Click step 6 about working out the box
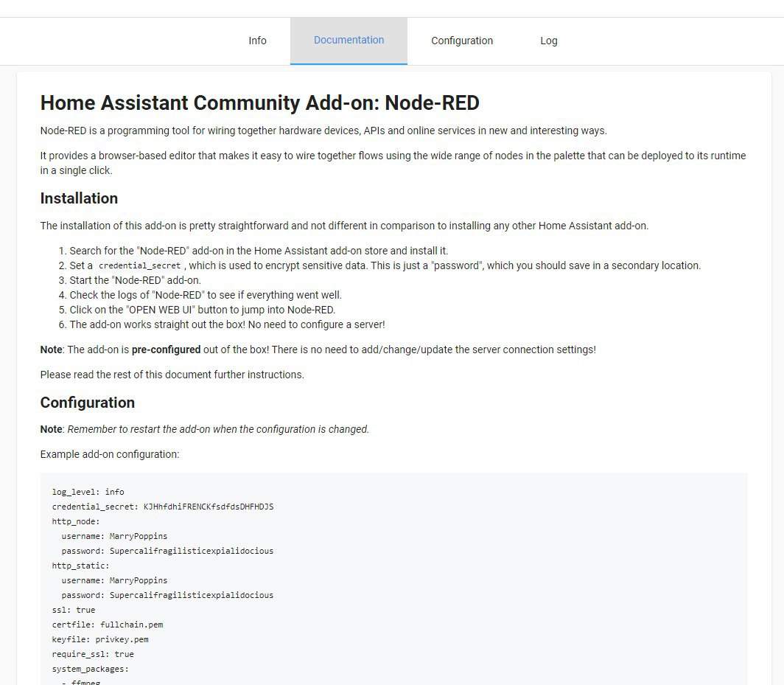784x685 pixels. 227,324
